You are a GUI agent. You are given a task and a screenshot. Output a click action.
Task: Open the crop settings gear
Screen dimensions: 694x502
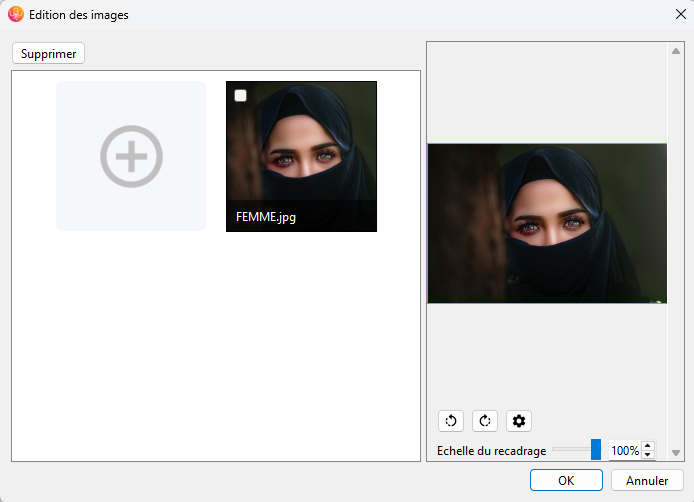(519, 421)
